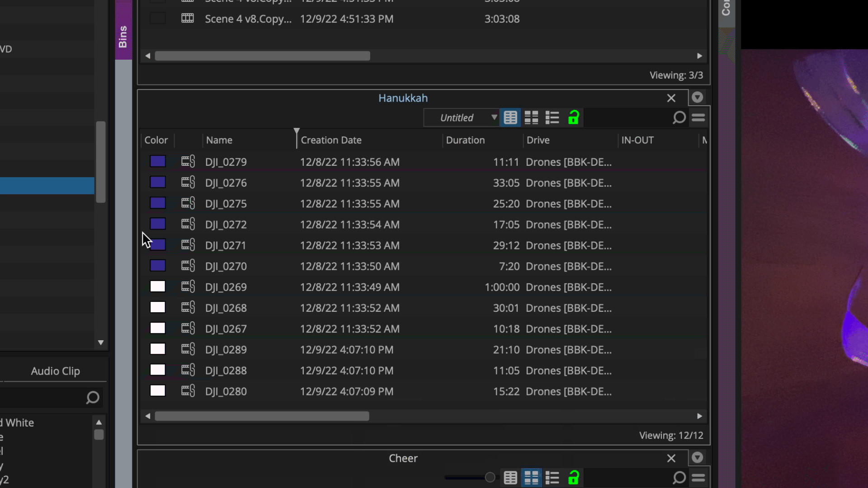This screenshot has height=488, width=868.
Task: Expand the Hanukkah bin round dropdown arrow
Action: click(698, 98)
